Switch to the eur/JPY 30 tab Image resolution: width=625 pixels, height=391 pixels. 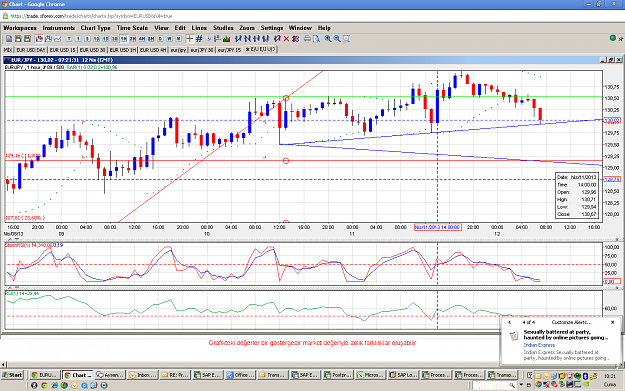(x=202, y=50)
